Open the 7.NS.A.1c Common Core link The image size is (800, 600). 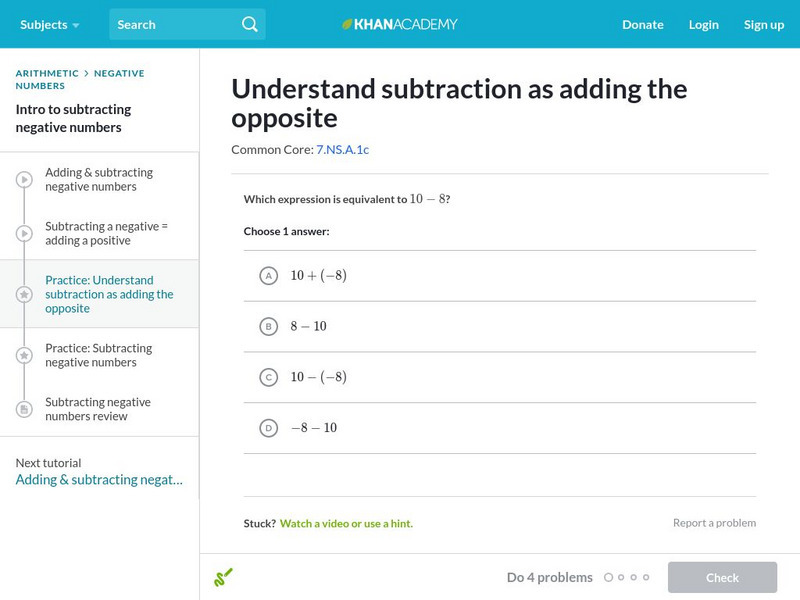click(342, 150)
